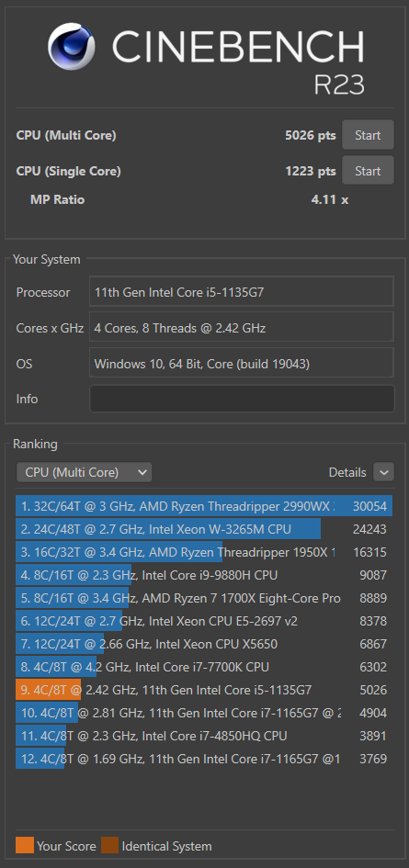The height and width of the screenshot is (868, 409).
Task: Click the Info input field
Action: click(242, 399)
